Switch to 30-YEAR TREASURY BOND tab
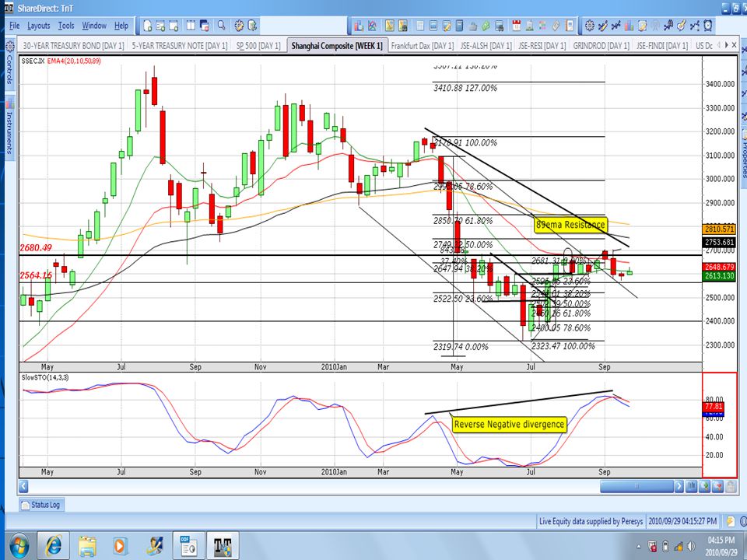The width and height of the screenshot is (747, 560). pos(73,46)
